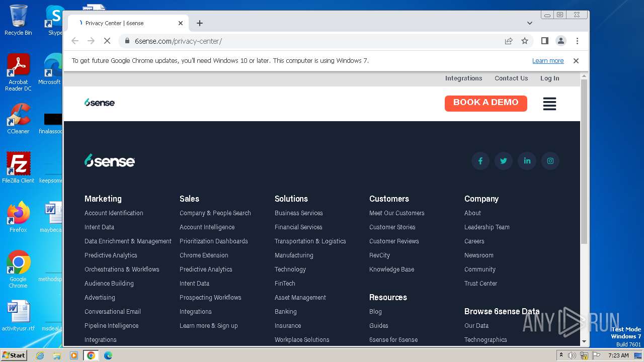Screen dimensions: 644x362
Task: Open 6sense LinkedIn icon in footer
Action: pyautogui.click(x=527, y=161)
